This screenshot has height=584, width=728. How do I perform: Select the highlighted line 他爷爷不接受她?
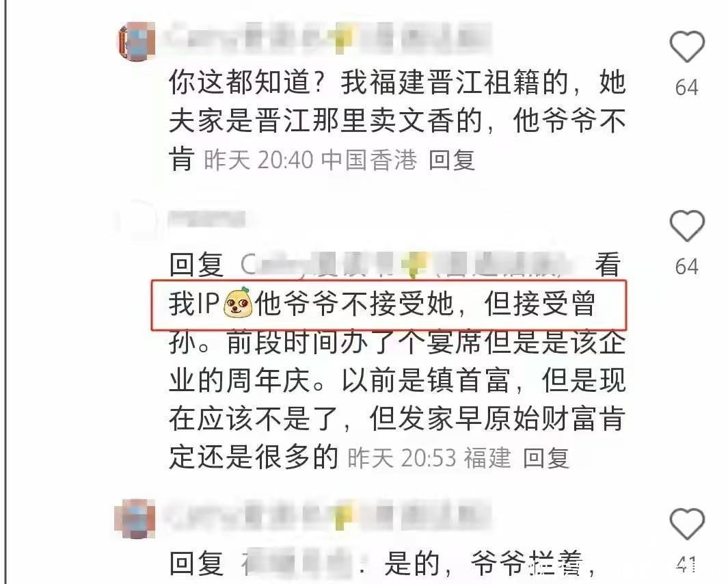click(x=354, y=304)
